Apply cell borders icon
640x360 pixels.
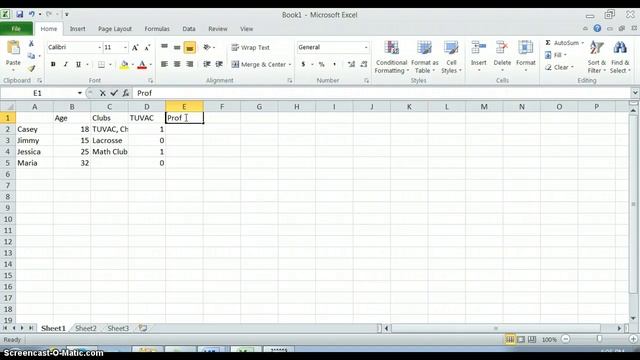coord(101,64)
